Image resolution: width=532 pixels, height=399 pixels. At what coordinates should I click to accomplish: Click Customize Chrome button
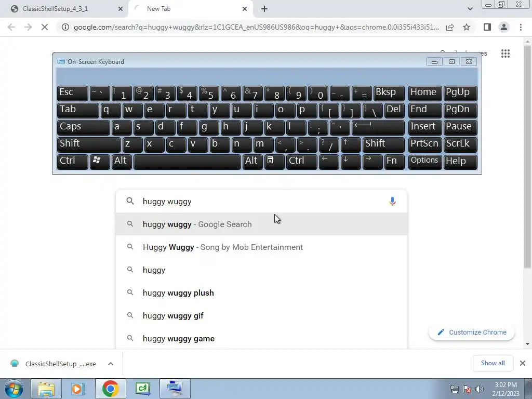click(472, 332)
